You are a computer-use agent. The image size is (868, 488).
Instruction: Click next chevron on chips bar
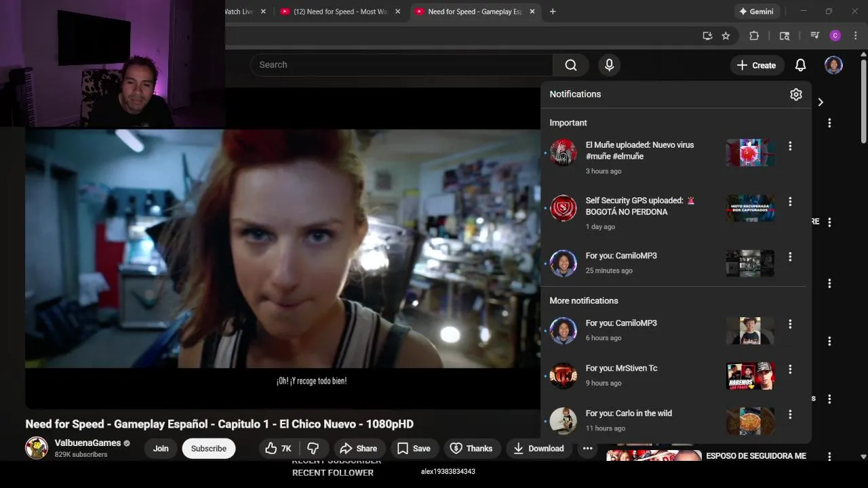821,102
